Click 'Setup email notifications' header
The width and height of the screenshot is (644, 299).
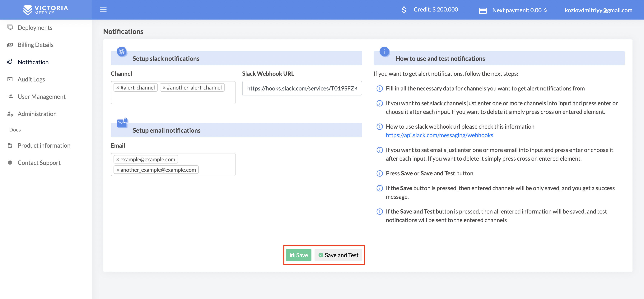(x=166, y=130)
